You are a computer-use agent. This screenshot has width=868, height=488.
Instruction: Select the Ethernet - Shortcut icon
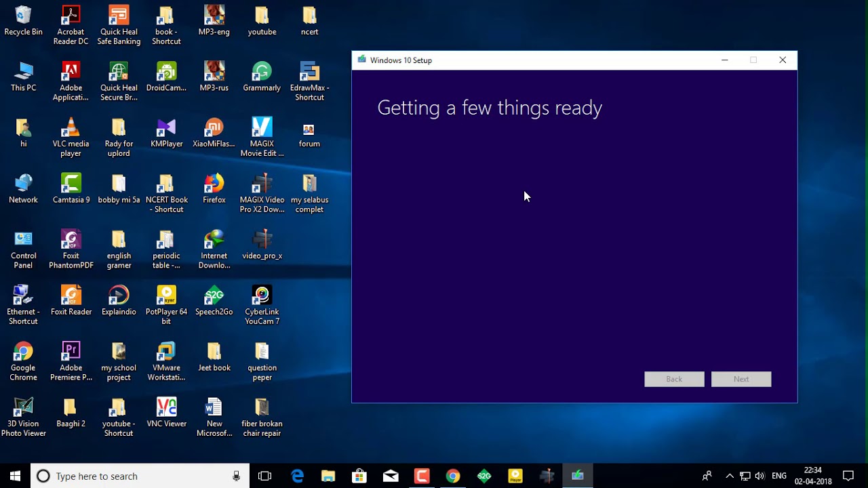pyautogui.click(x=23, y=306)
